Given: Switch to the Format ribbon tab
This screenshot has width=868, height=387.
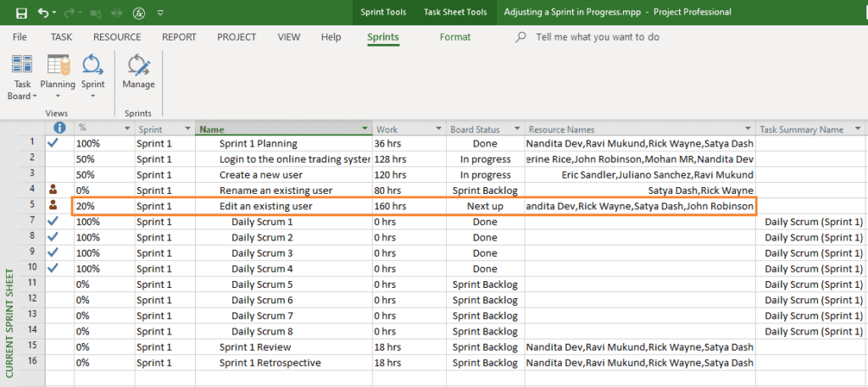Looking at the screenshot, I should point(455,37).
